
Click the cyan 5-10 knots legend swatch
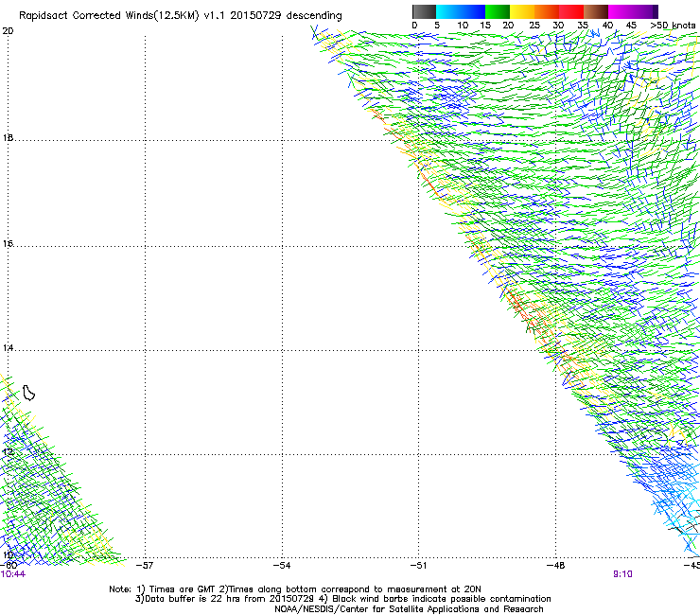click(448, 11)
